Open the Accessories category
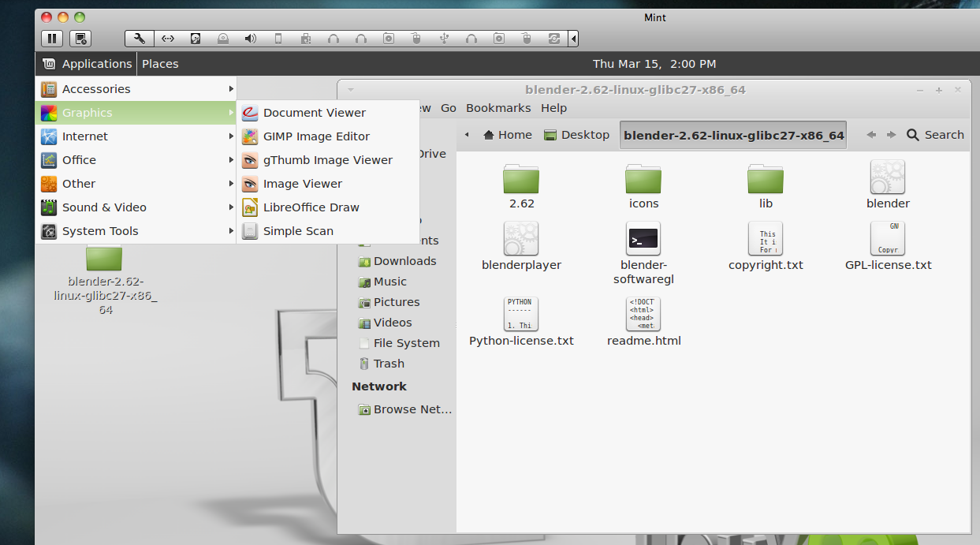This screenshot has height=545, width=980. (137, 89)
